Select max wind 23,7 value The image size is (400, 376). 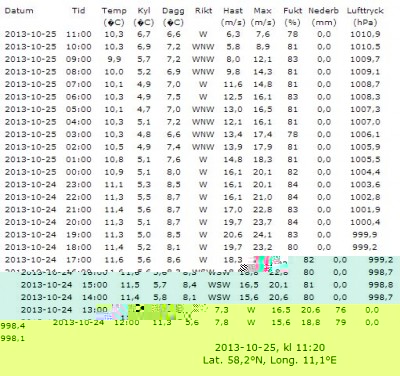click(x=263, y=222)
